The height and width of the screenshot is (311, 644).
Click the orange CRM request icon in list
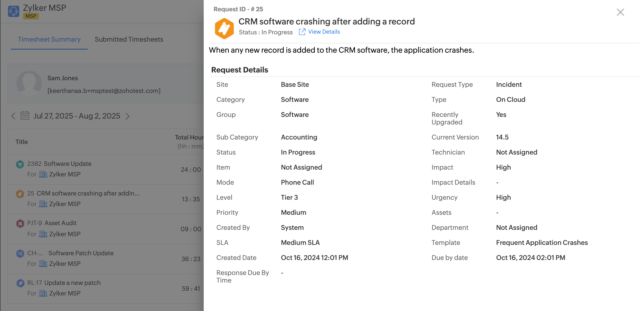[20, 194]
